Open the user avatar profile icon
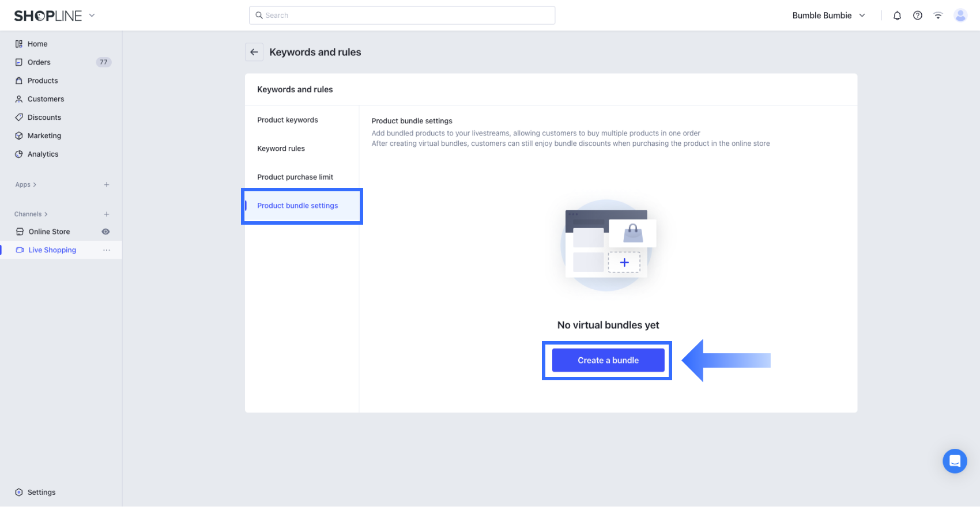Image resolution: width=980 pixels, height=507 pixels. 960,16
